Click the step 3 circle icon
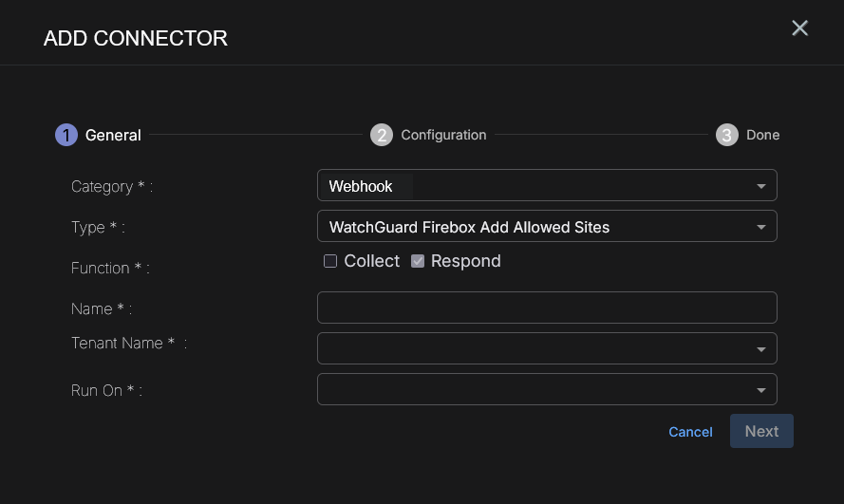Viewport: 844px width, 504px height. click(726, 135)
